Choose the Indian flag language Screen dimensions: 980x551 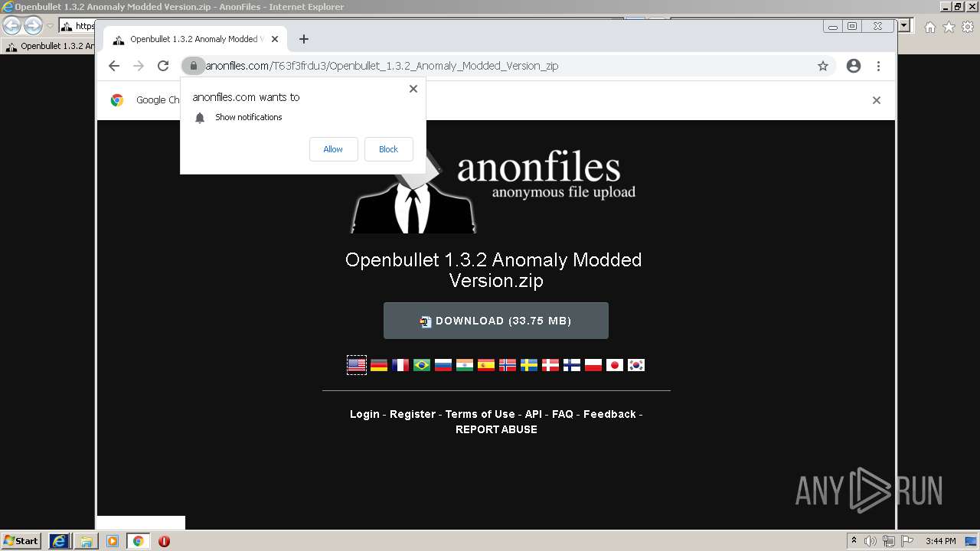point(464,365)
